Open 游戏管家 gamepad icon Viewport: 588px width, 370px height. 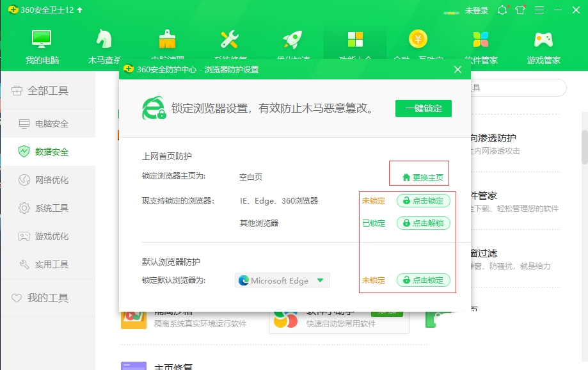(543, 39)
